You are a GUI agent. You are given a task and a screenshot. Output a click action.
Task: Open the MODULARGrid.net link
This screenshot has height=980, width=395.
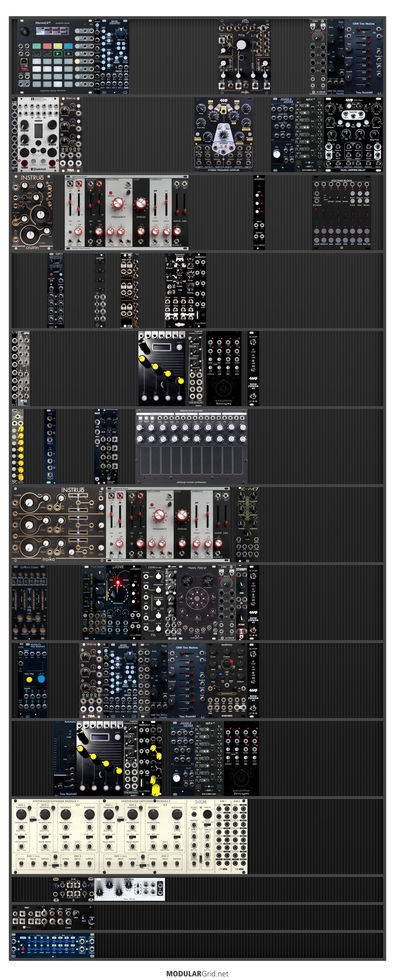pos(197,974)
